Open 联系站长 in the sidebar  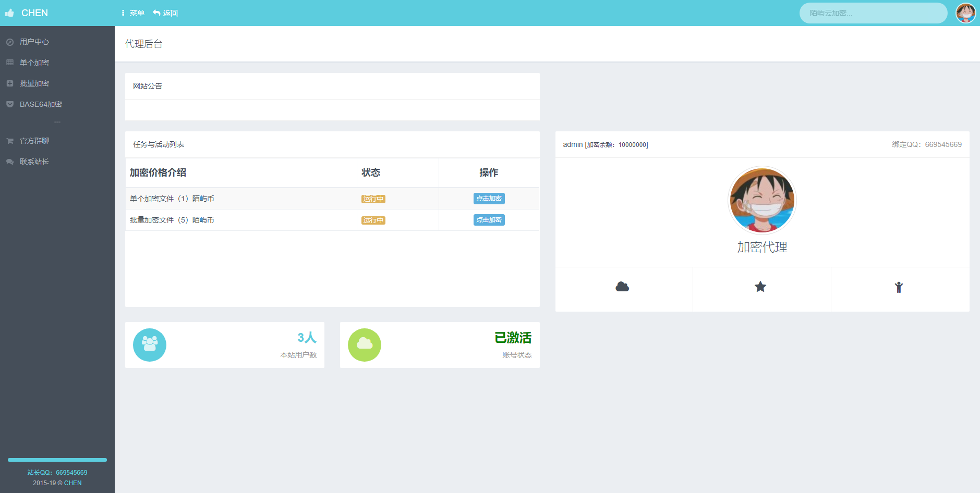point(34,162)
